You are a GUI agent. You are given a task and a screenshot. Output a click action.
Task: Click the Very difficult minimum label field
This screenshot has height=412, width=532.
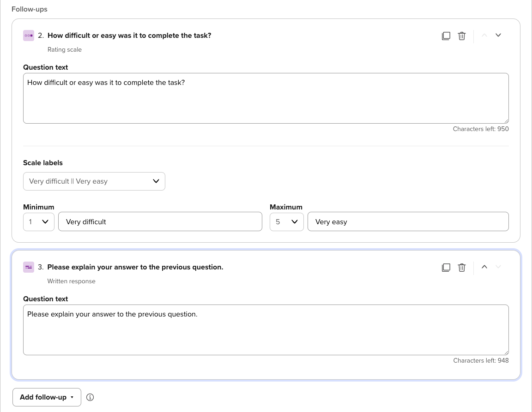(x=160, y=222)
